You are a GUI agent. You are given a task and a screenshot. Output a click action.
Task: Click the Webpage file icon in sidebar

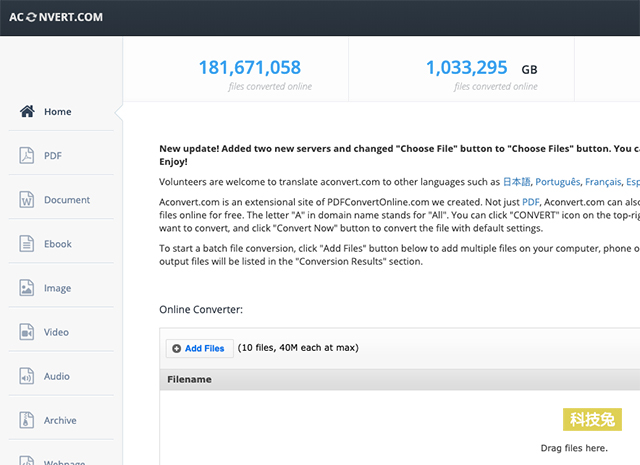(x=27, y=461)
